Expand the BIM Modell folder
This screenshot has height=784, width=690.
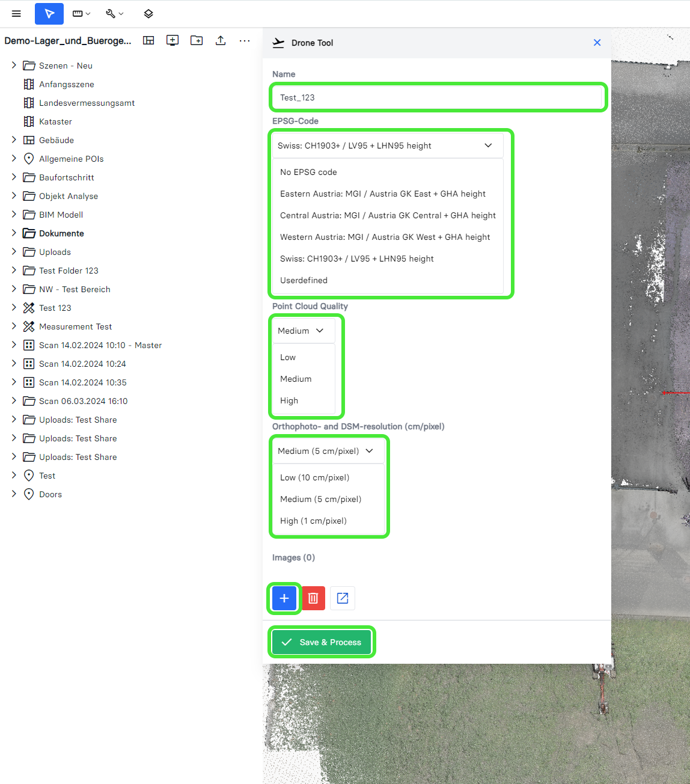pos(14,215)
